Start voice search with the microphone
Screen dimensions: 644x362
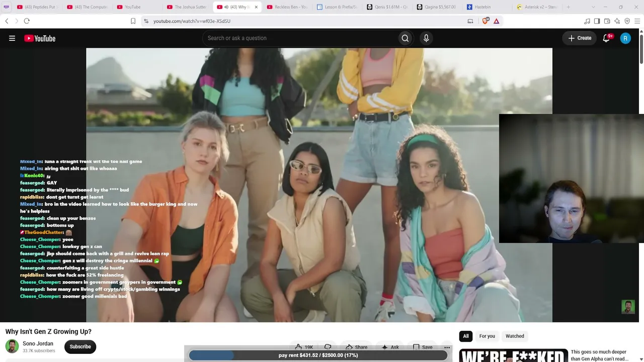point(426,38)
